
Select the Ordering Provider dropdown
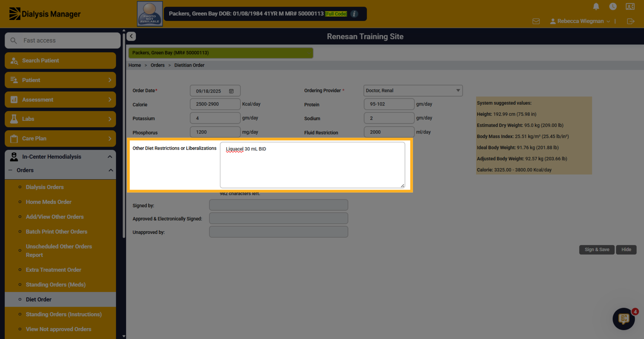(x=413, y=91)
